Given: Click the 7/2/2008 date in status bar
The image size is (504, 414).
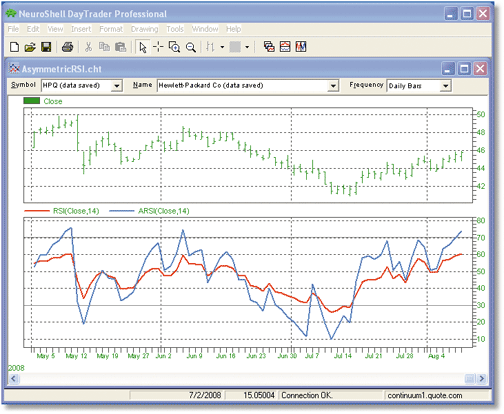Looking at the screenshot, I should 205,395.
